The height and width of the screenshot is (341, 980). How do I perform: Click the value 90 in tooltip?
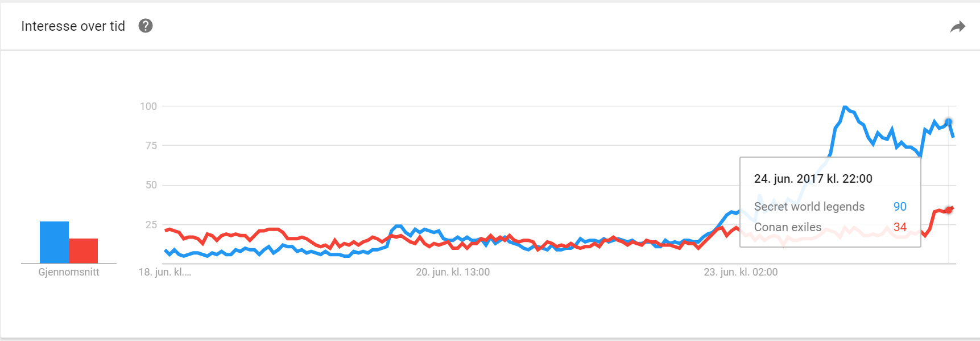point(900,207)
